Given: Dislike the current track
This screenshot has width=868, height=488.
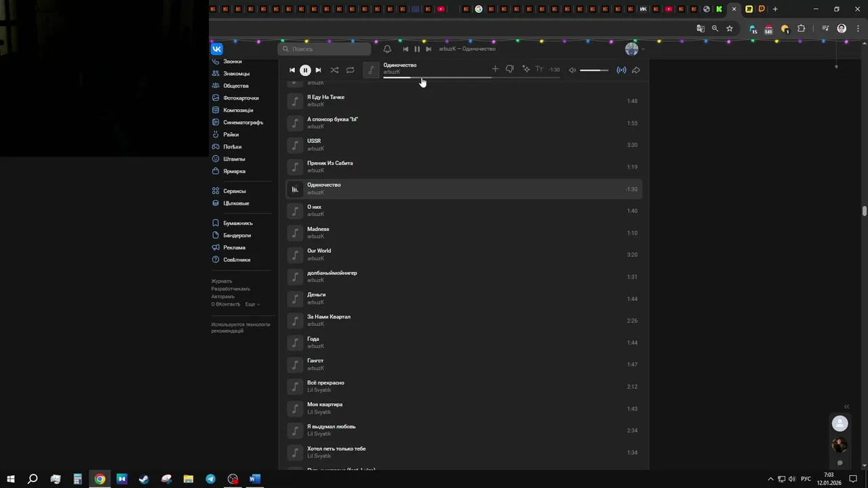Looking at the screenshot, I should coord(509,69).
